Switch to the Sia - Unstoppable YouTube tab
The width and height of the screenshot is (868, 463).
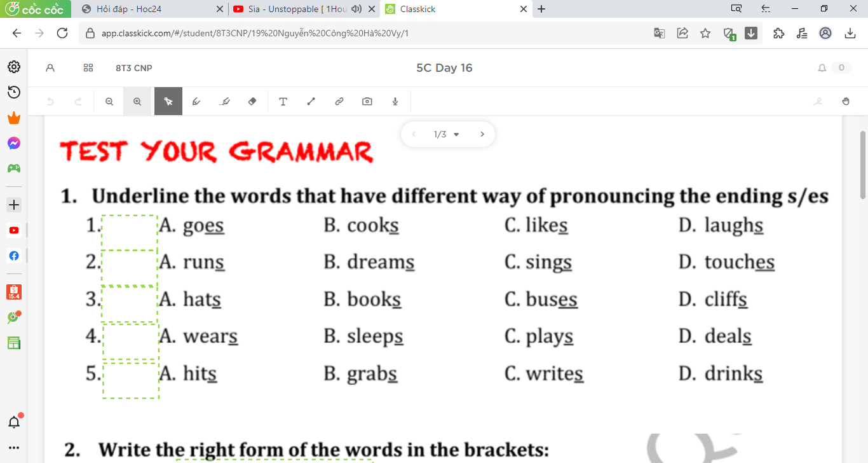pyautogui.click(x=304, y=9)
